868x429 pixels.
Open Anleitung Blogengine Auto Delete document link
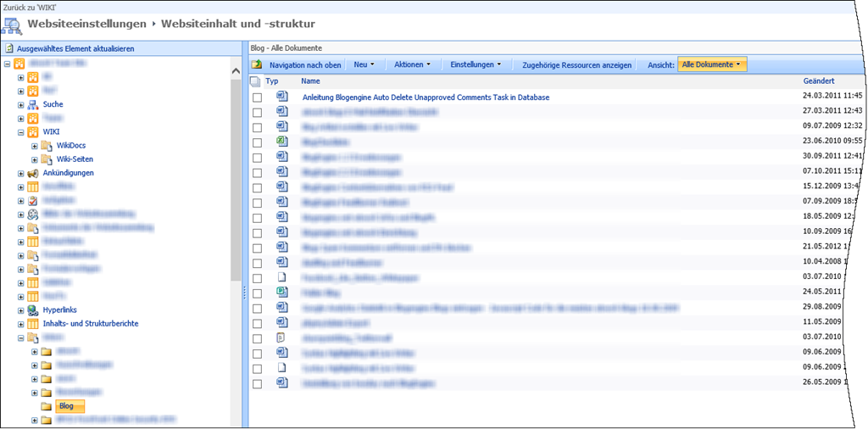426,97
